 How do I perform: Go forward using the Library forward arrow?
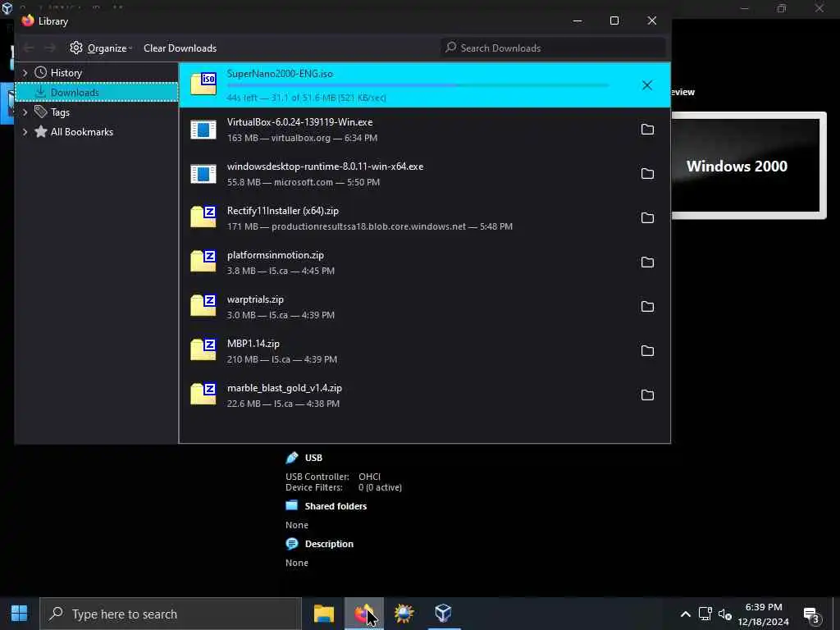click(50, 48)
